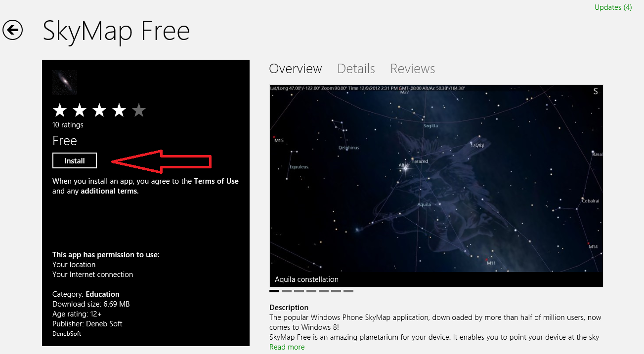This screenshot has height=354, width=644.
Task: Click the fourth rating star
Action: coord(119,110)
